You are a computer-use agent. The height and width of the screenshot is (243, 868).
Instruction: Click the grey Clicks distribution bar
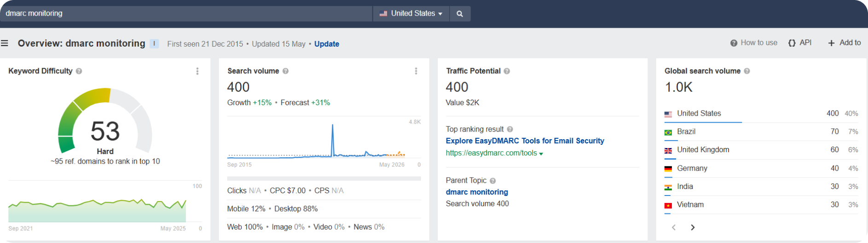click(324, 178)
